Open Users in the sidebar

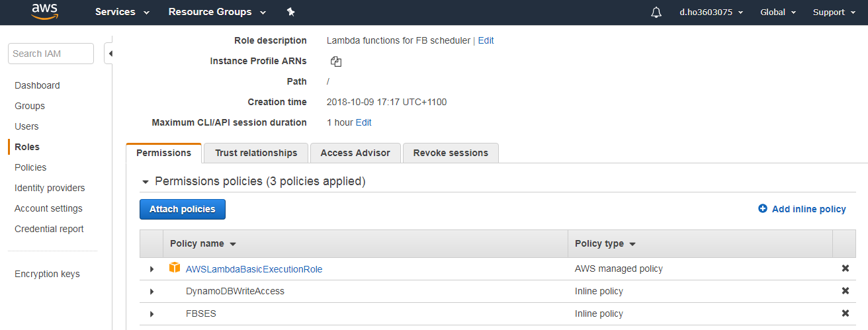[26, 126]
